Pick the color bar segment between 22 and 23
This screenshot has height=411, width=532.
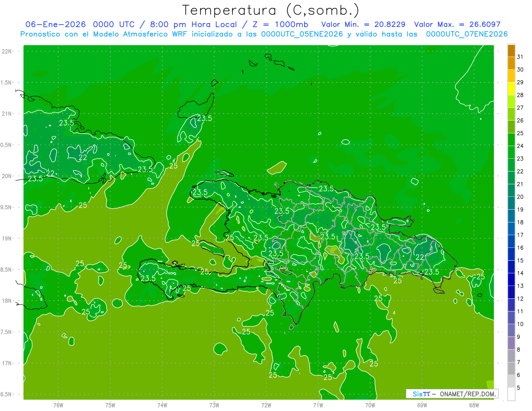(511, 165)
